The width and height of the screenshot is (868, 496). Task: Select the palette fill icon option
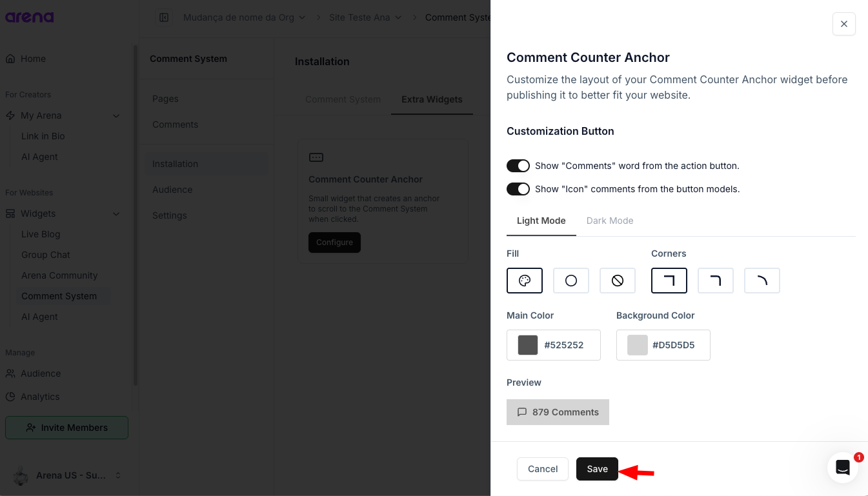pyautogui.click(x=525, y=281)
